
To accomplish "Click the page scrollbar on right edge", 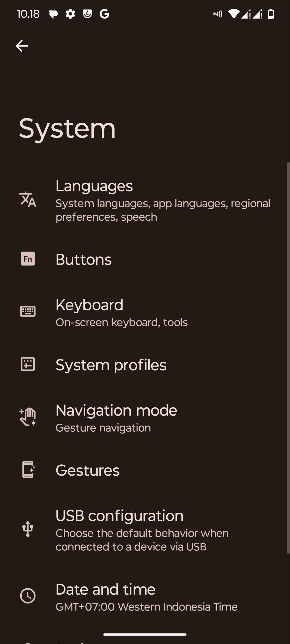I will coord(288,357).
